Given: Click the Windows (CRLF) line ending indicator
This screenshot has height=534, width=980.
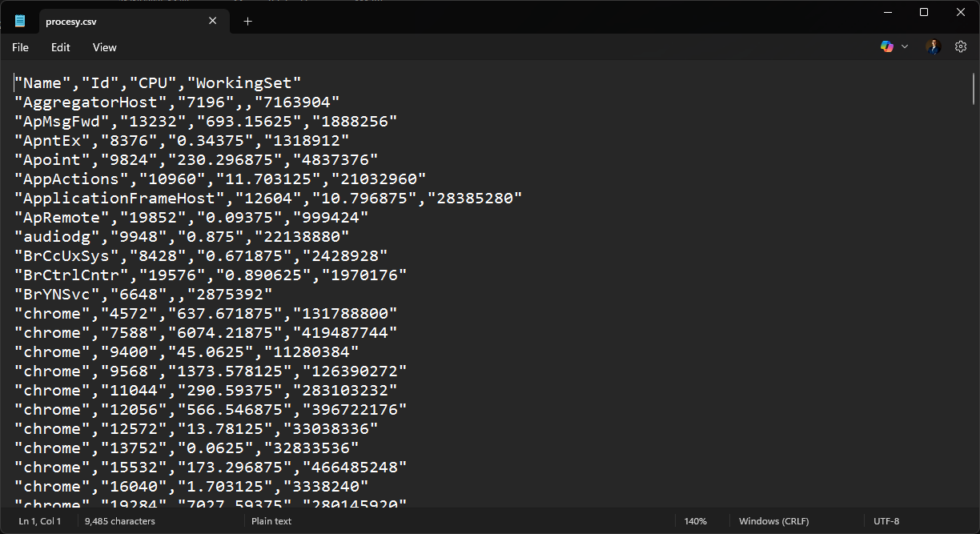Looking at the screenshot, I should click(773, 521).
